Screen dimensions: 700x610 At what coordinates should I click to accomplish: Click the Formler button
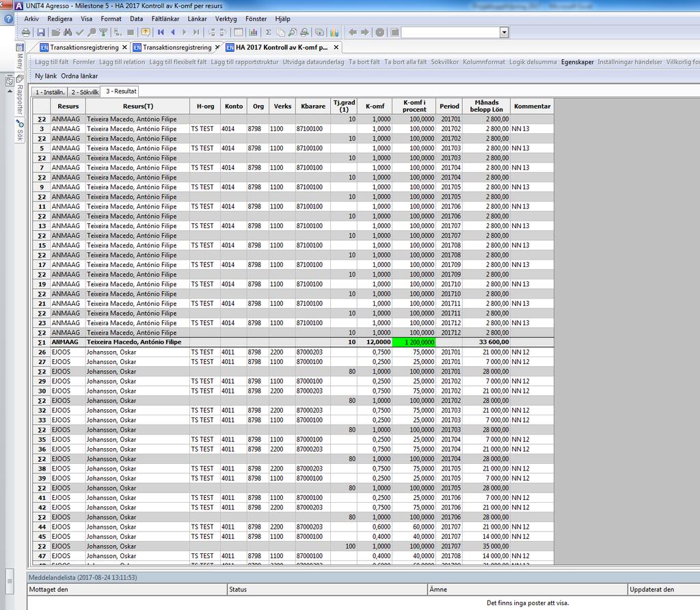click(84, 62)
